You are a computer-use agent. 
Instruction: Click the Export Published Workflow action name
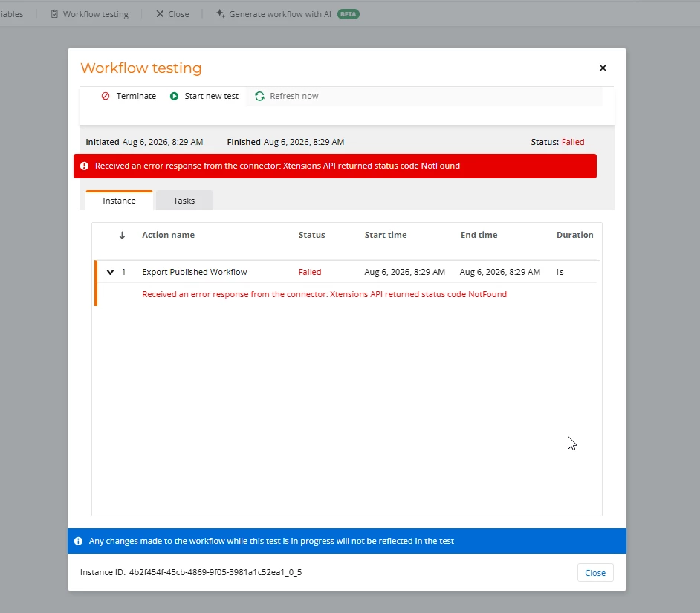194,272
